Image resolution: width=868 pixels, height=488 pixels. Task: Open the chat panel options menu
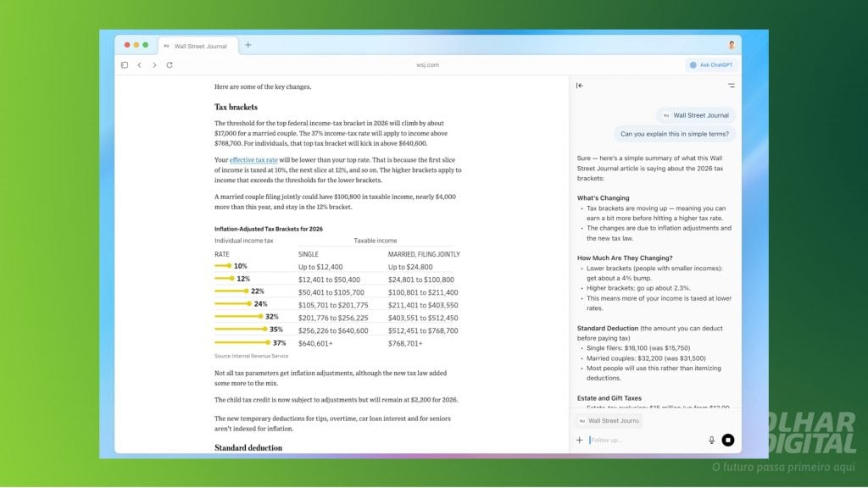pos(731,86)
